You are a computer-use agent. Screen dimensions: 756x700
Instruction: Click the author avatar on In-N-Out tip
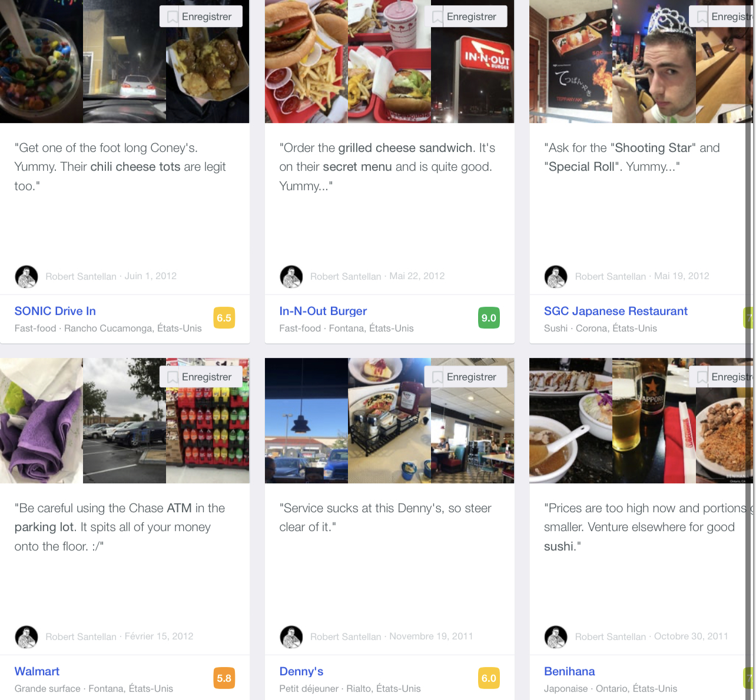pos(291,276)
